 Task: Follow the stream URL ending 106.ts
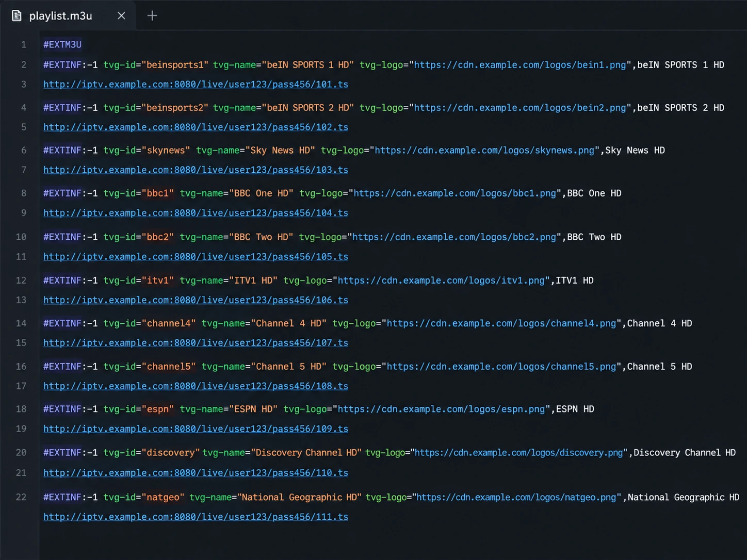tap(196, 300)
